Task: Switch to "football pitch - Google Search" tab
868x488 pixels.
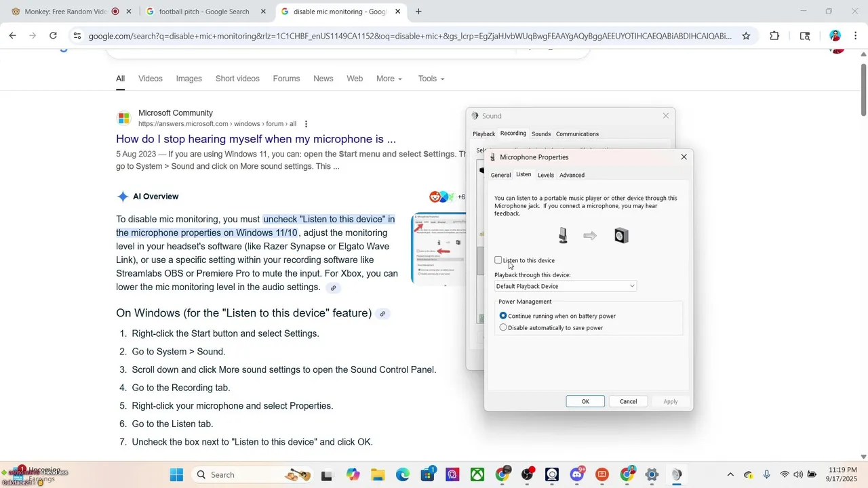Action: (204, 12)
